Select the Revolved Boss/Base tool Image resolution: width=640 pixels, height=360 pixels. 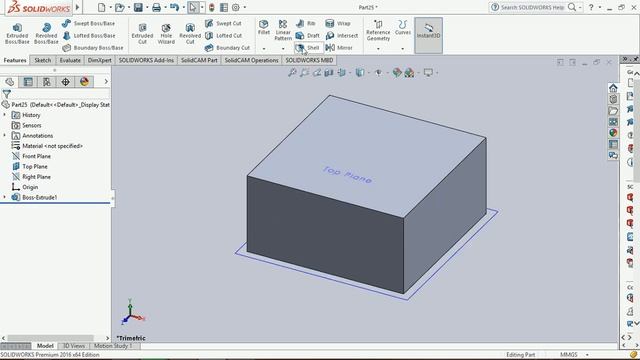(46, 33)
